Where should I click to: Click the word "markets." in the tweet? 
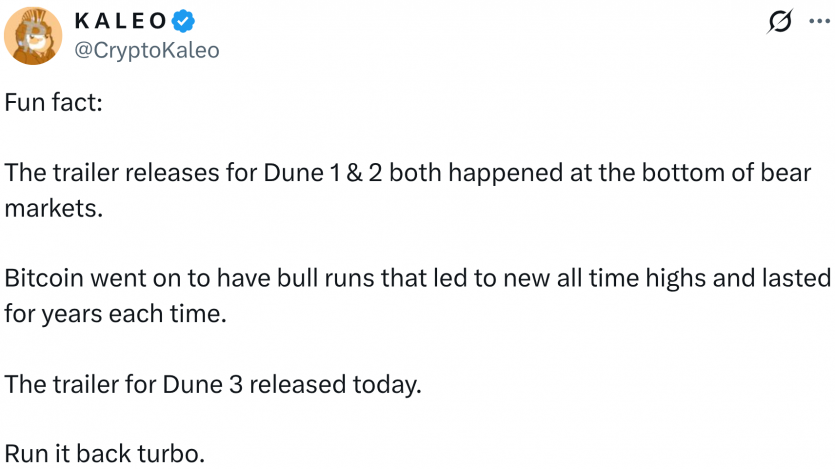point(54,208)
